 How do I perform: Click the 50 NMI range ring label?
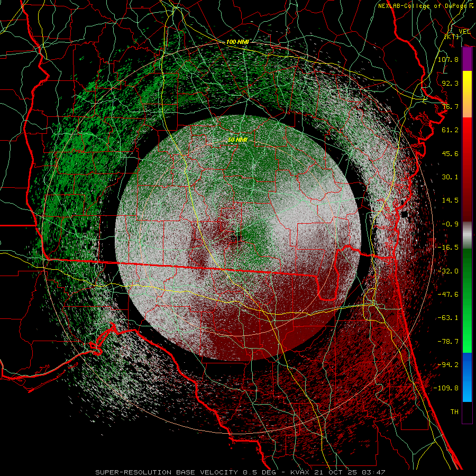237,140
